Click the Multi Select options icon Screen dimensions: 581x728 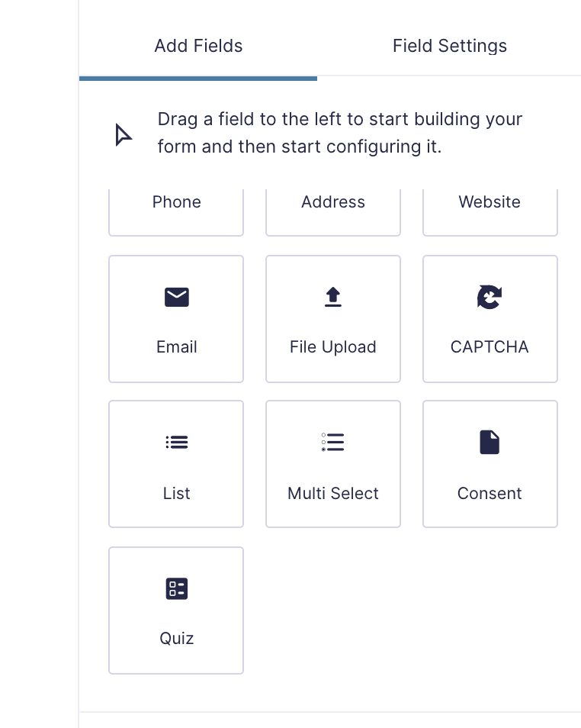coord(333,443)
